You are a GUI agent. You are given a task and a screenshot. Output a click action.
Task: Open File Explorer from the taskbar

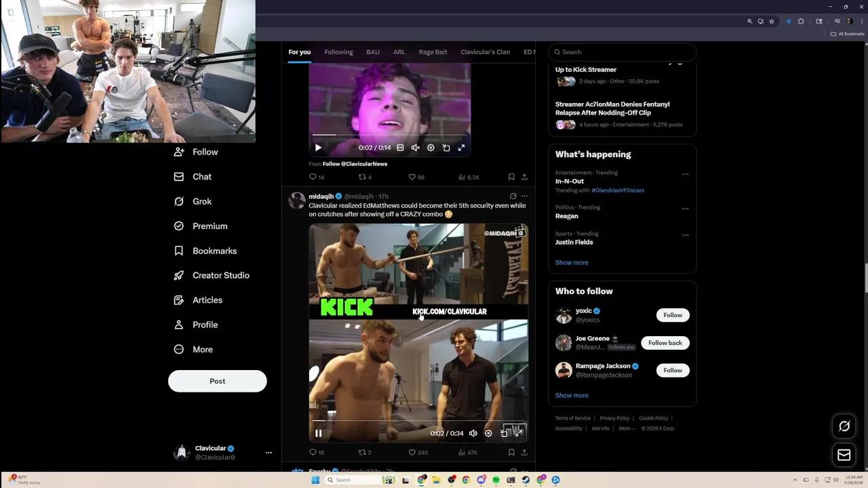(436, 480)
